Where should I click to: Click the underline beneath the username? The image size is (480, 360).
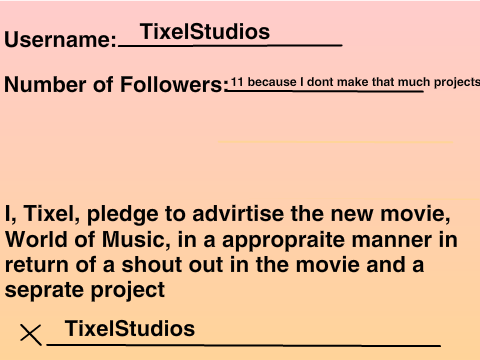[230, 44]
